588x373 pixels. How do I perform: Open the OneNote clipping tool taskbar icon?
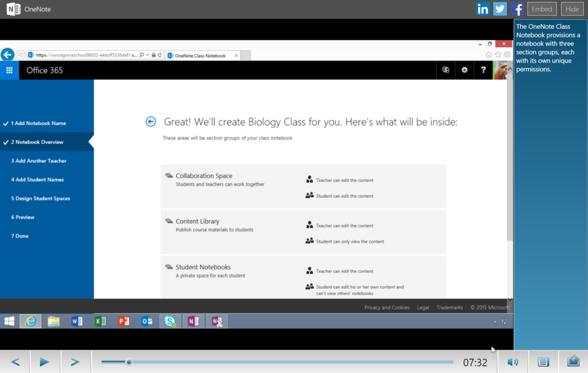216,321
